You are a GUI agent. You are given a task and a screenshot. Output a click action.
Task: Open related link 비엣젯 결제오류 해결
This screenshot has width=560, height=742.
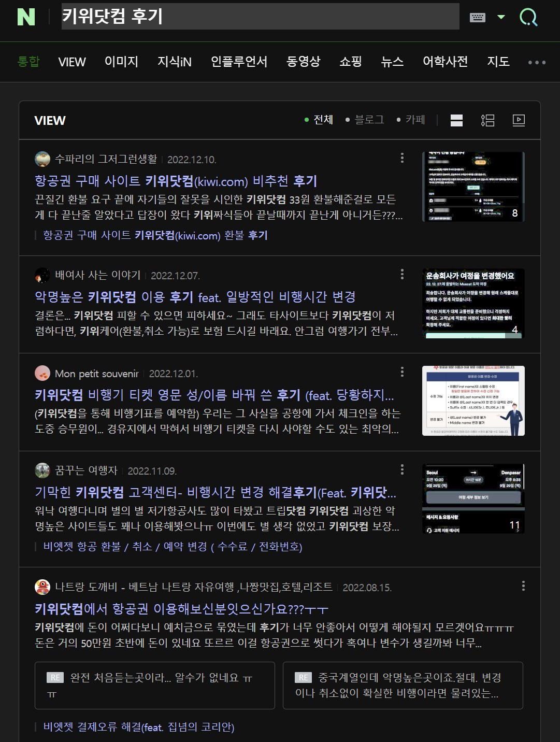(139, 727)
